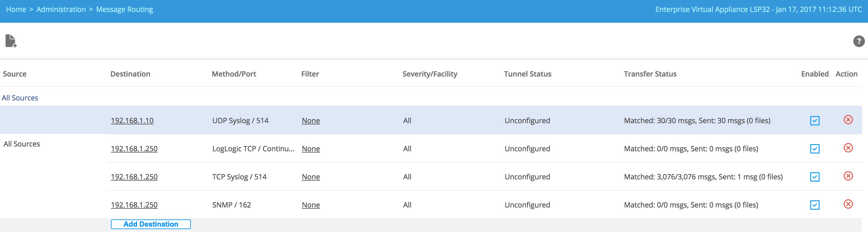This screenshot has width=868, height=238.
Task: Go to Home in the breadcrumb
Action: click(16, 10)
